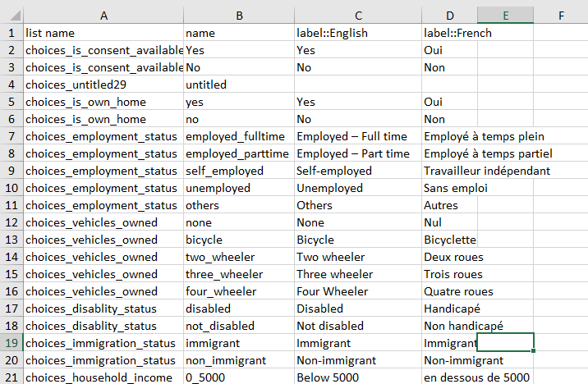Click the row 10 header
The width and height of the screenshot is (588, 384).
(11, 188)
